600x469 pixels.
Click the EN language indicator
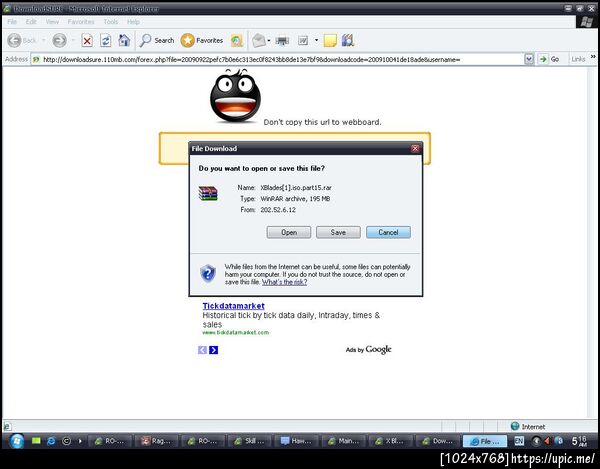(518, 441)
